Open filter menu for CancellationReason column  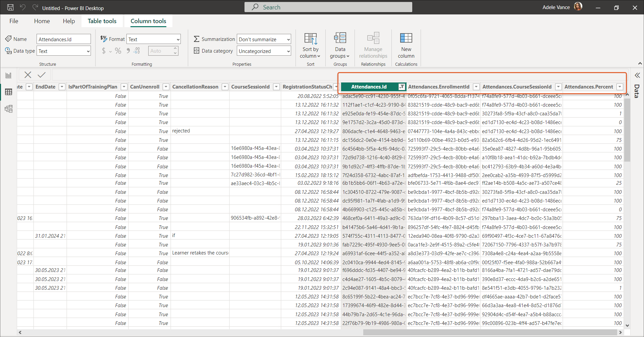tap(225, 87)
